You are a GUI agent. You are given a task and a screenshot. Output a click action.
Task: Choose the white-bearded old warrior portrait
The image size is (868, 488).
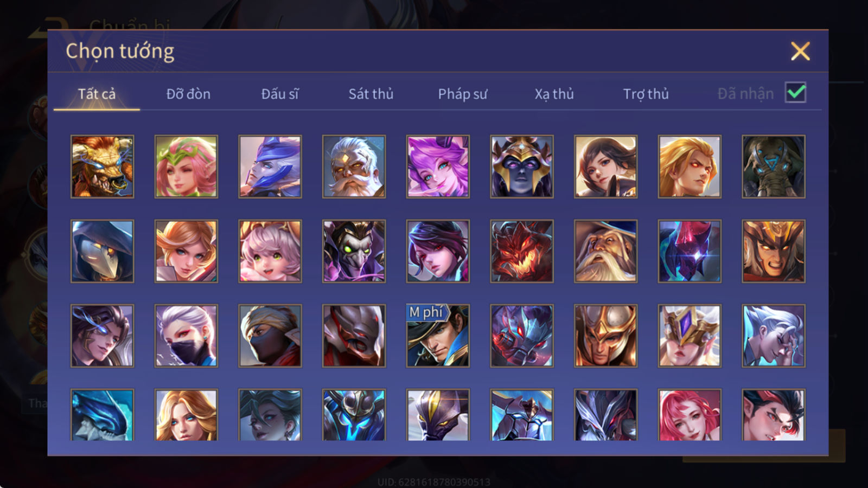pyautogui.click(x=354, y=166)
